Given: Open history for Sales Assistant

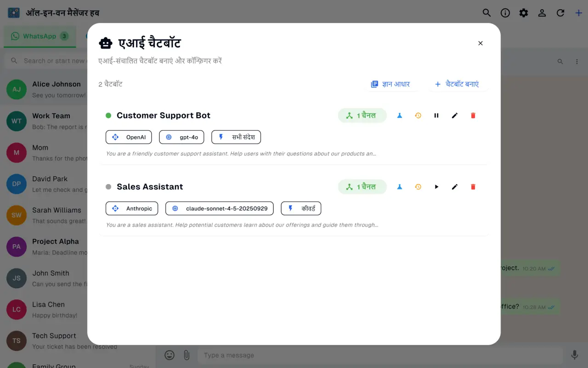Looking at the screenshot, I should coord(418,187).
